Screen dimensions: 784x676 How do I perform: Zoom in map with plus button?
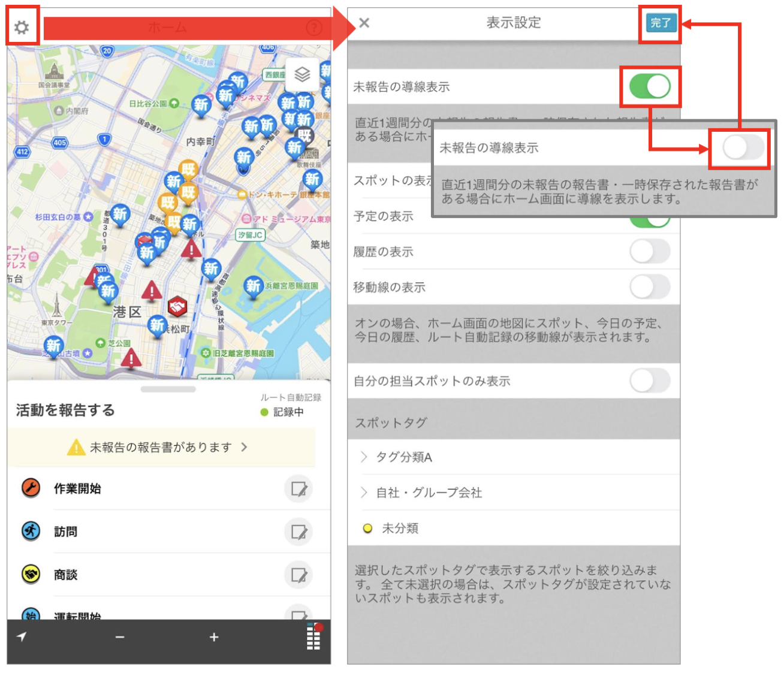click(x=214, y=637)
